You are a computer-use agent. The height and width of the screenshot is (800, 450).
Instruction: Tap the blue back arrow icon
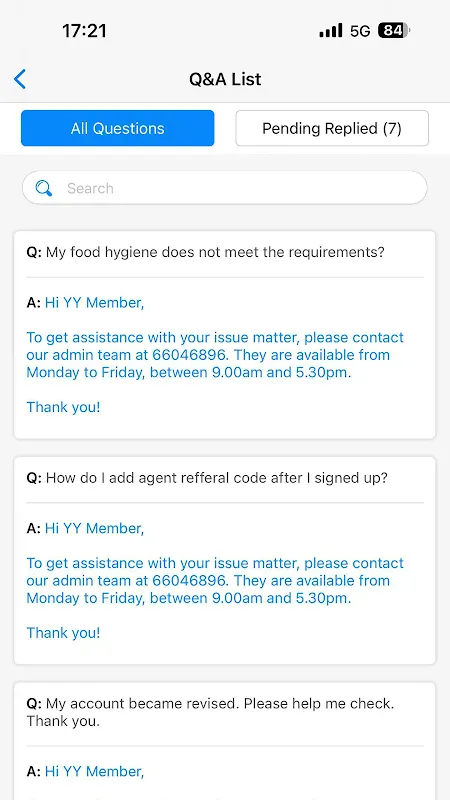click(x=20, y=79)
